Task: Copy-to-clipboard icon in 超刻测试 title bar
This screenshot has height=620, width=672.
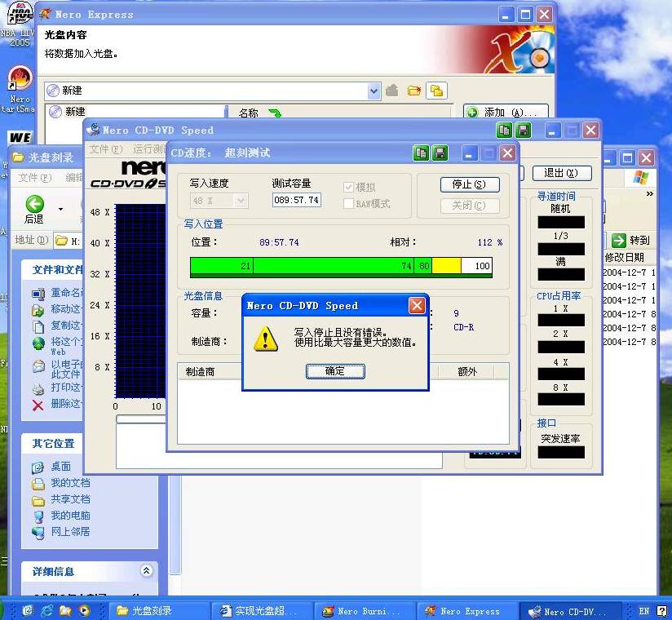Action: pyautogui.click(x=422, y=153)
